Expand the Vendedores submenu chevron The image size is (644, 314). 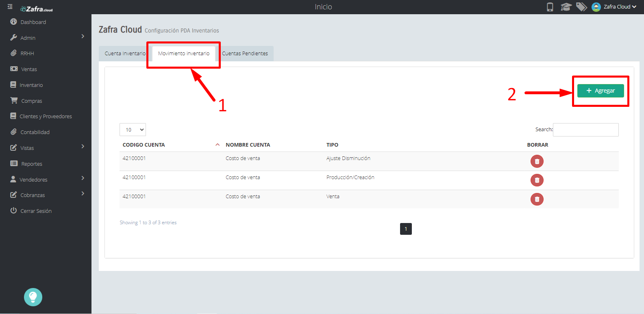point(83,178)
